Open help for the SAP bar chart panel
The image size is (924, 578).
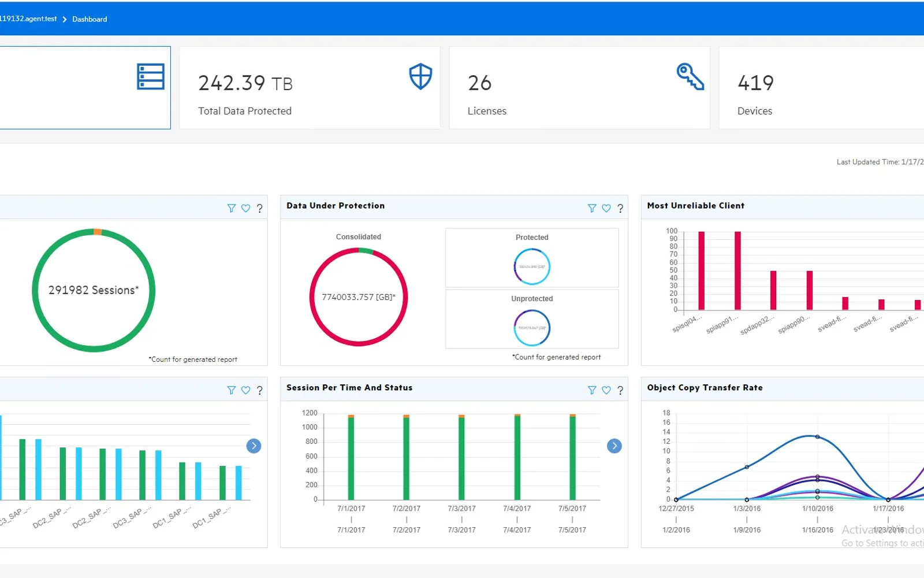tap(260, 390)
